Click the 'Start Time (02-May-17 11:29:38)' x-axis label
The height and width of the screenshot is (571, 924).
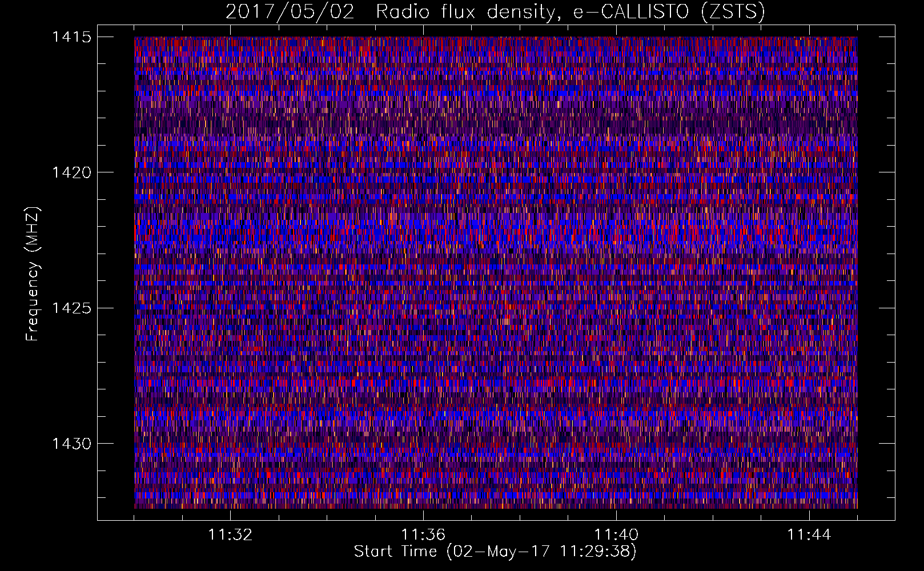tap(495, 552)
